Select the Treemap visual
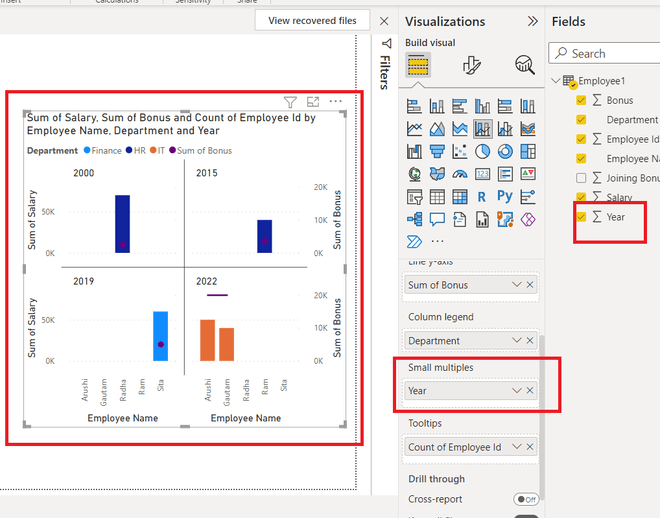 (x=528, y=151)
